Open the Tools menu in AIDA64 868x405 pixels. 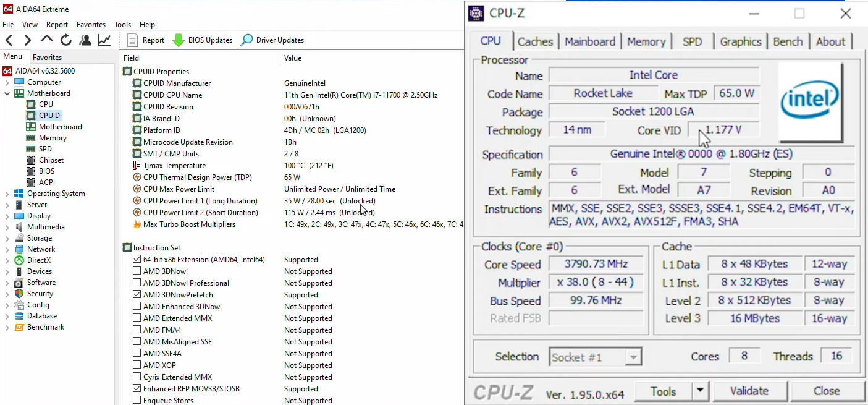tap(122, 24)
